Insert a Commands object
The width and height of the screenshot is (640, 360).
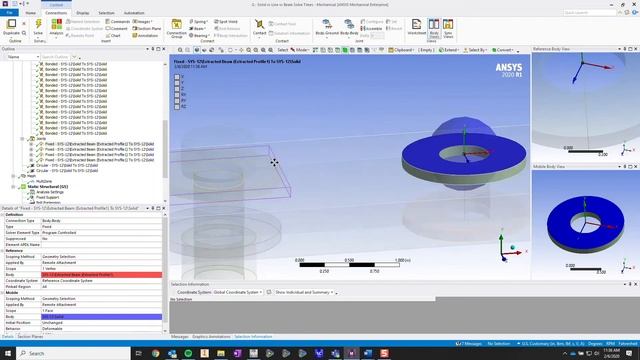click(x=118, y=22)
